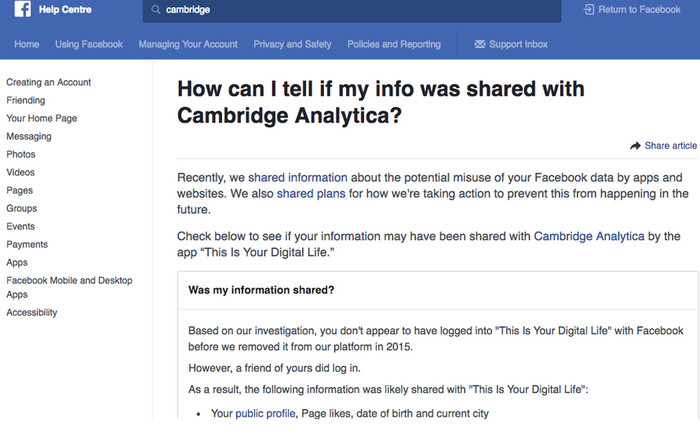Open Managing Your Account menu
The height and width of the screenshot is (438, 700).
tap(188, 45)
